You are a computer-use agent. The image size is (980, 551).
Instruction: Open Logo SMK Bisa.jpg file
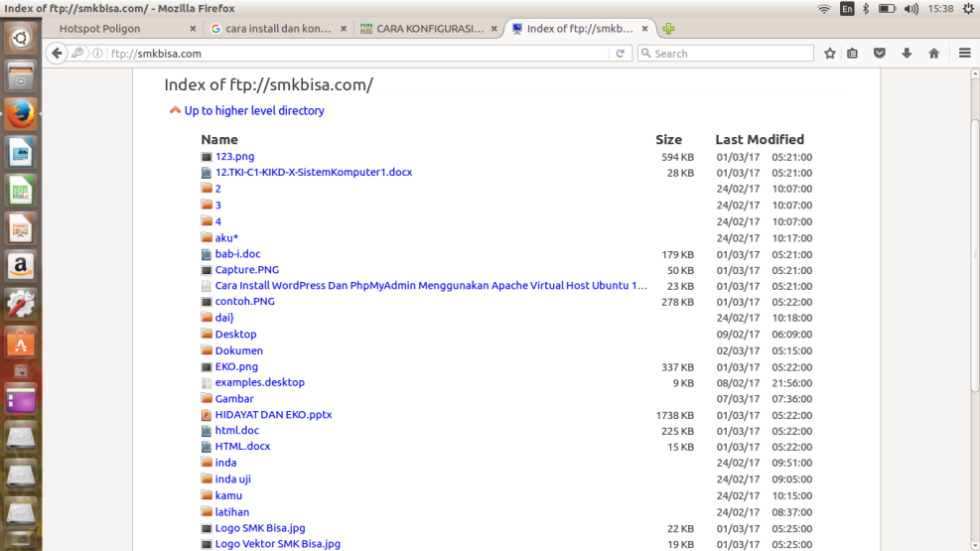click(260, 528)
